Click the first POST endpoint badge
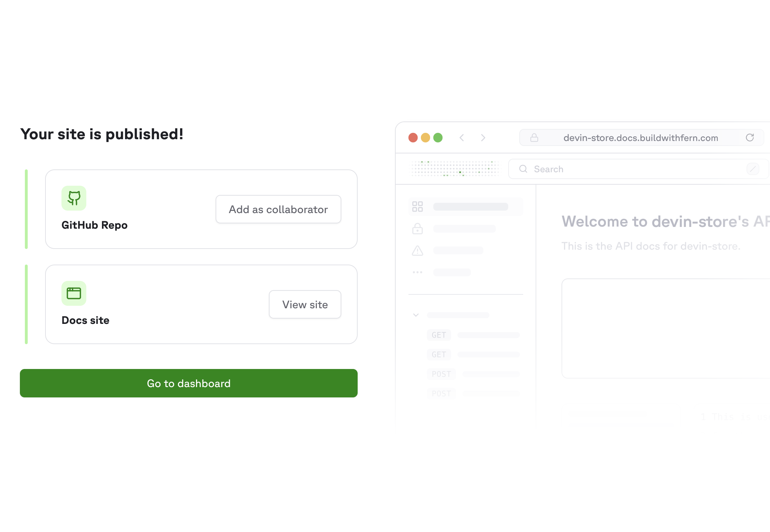 pos(441,374)
